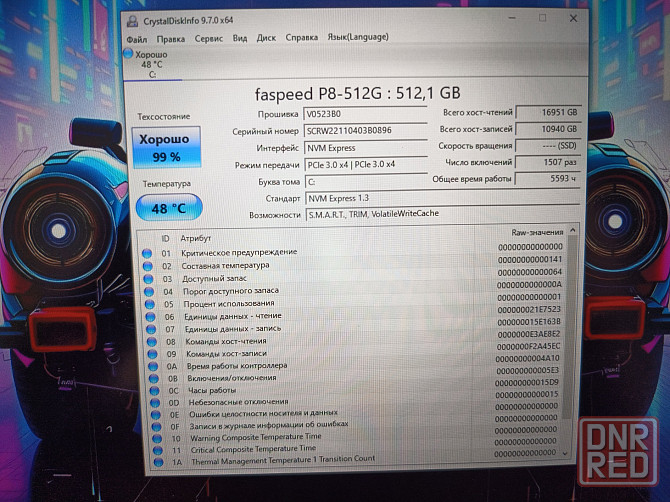Click the Хорошо 99 % health status button
This screenshot has height=502, width=670.
coord(166,147)
